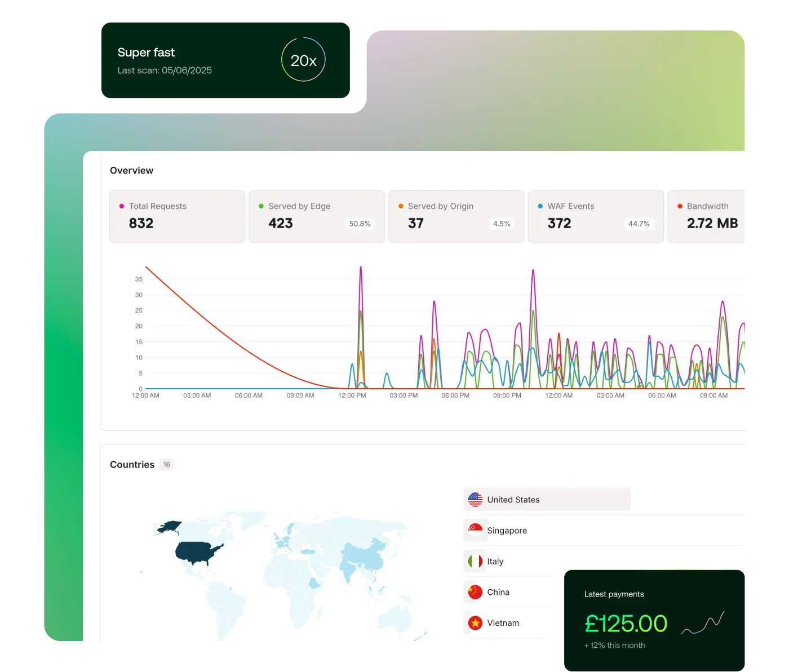Click the payments sparkline graph icon
The height and width of the screenshot is (672, 789).
tap(703, 622)
